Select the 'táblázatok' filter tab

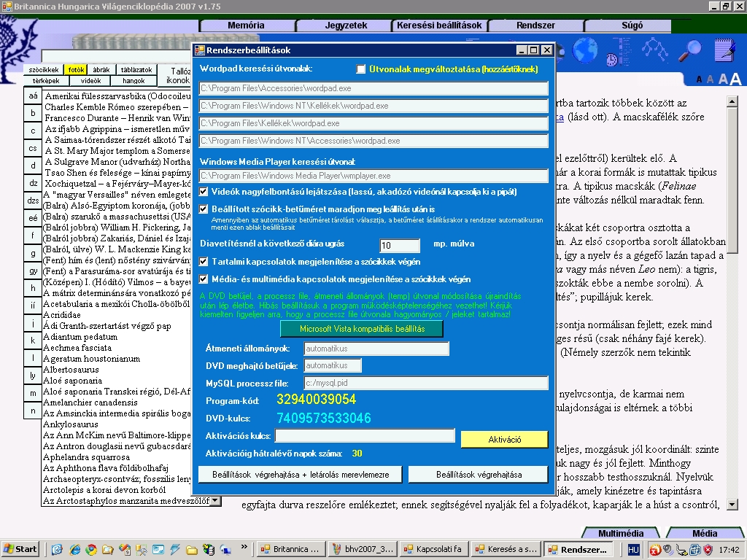pos(136,69)
